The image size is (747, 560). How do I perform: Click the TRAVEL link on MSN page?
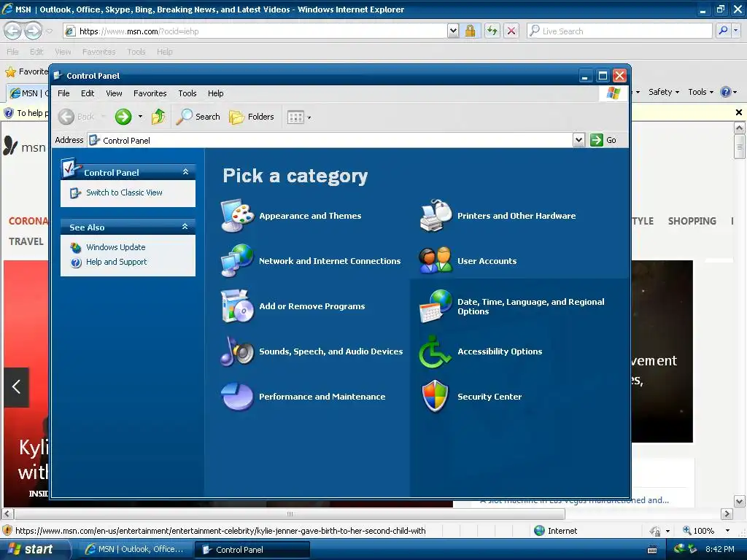pos(26,241)
